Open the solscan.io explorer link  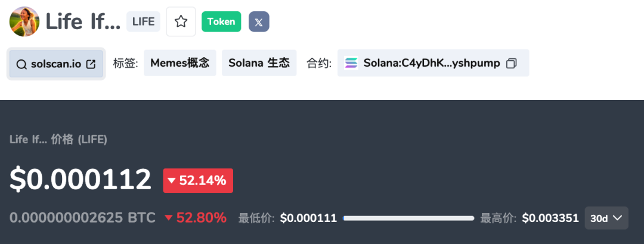coord(56,64)
